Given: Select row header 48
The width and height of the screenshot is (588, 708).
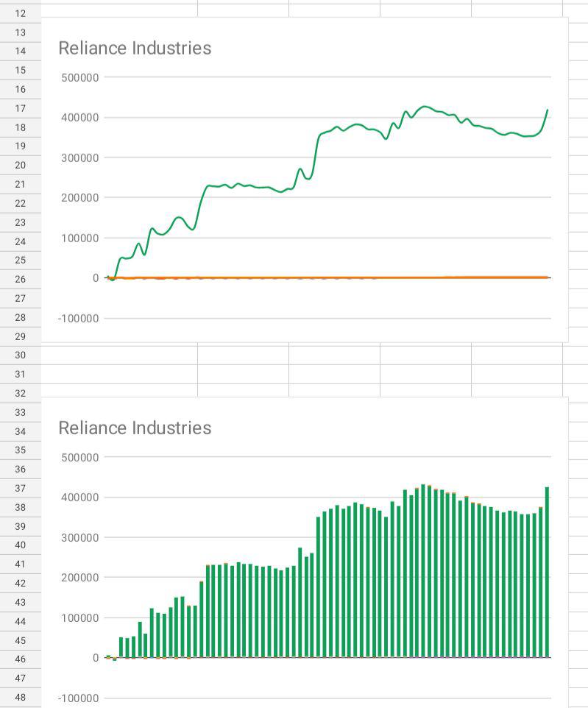Looking at the screenshot, I should pos(21,697).
